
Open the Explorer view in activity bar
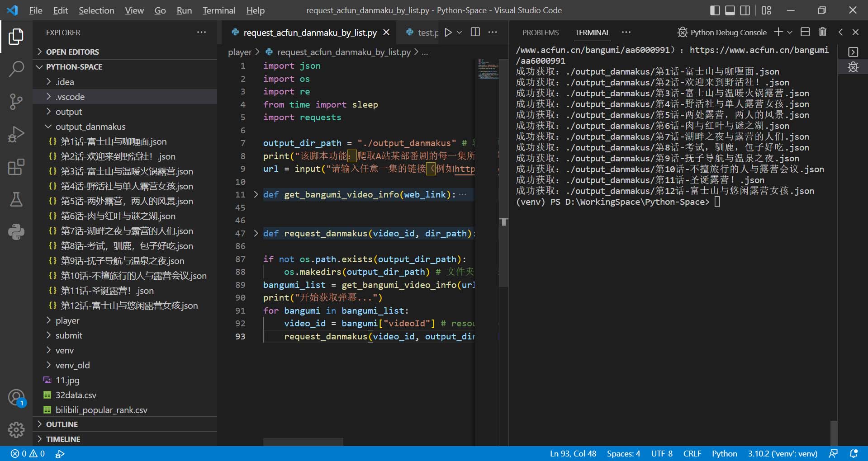pyautogui.click(x=16, y=37)
